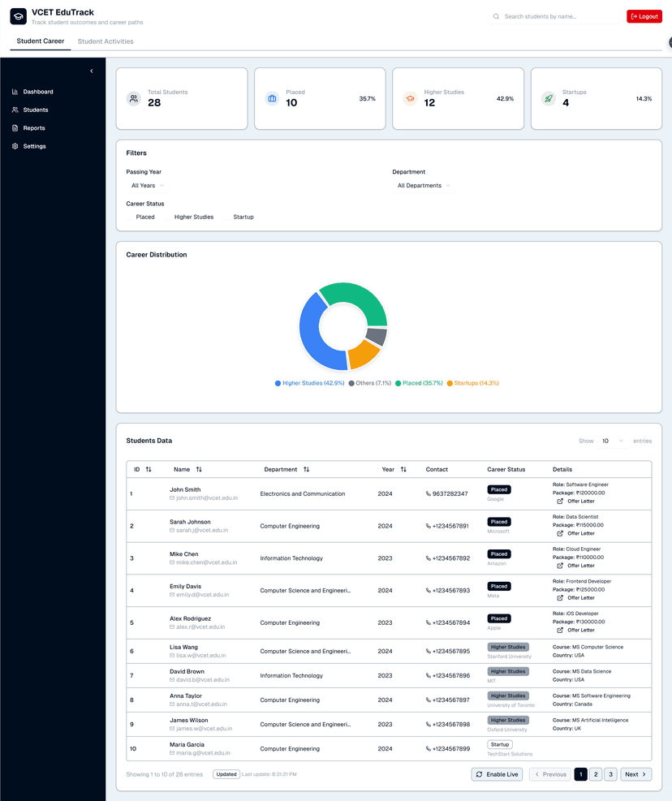Viewport: 672px width, 801px height.
Task: Click the Higher Studies graduation cap icon
Action: tap(410, 99)
